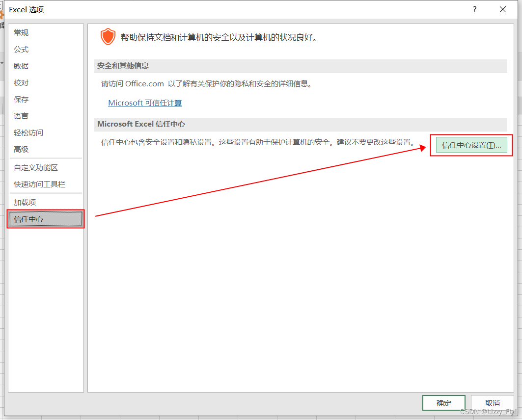This screenshot has height=420, width=522.
Task: Confirm with the 确定 button
Action: 444,403
